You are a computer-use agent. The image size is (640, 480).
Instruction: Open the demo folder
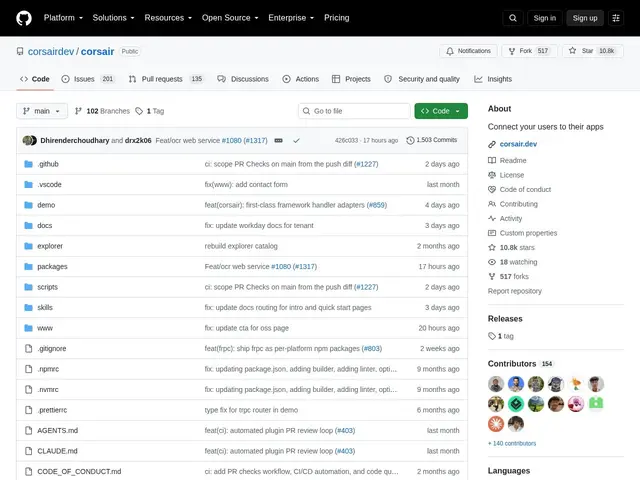(x=46, y=205)
